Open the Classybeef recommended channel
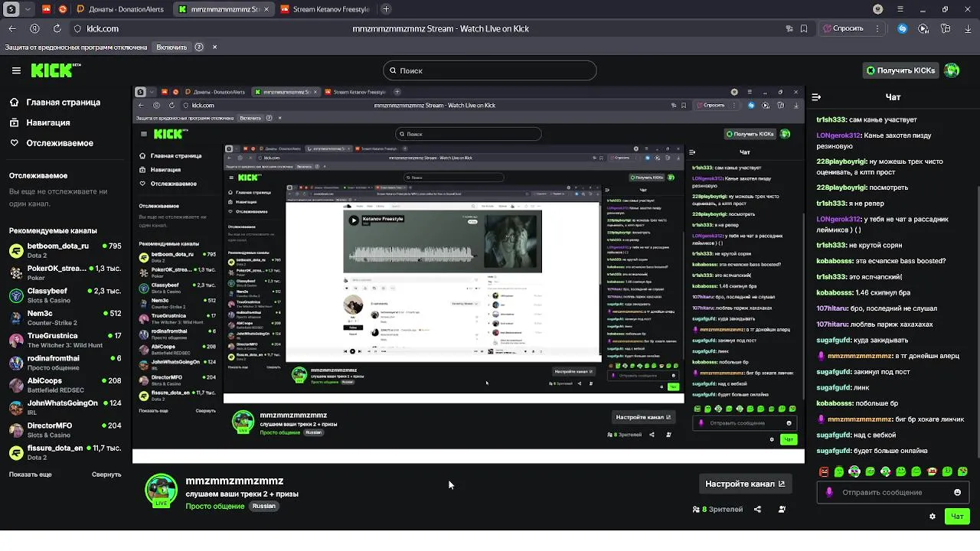Image resolution: width=980 pixels, height=551 pixels. 65,295
